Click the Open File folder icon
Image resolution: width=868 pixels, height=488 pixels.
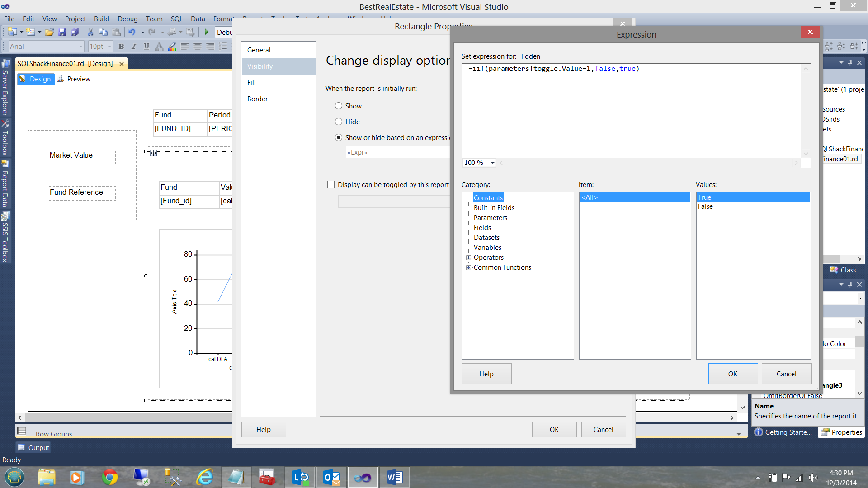tap(49, 32)
